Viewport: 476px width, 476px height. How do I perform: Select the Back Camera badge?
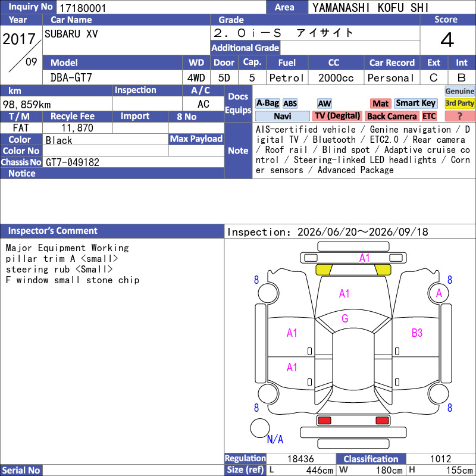click(x=392, y=116)
